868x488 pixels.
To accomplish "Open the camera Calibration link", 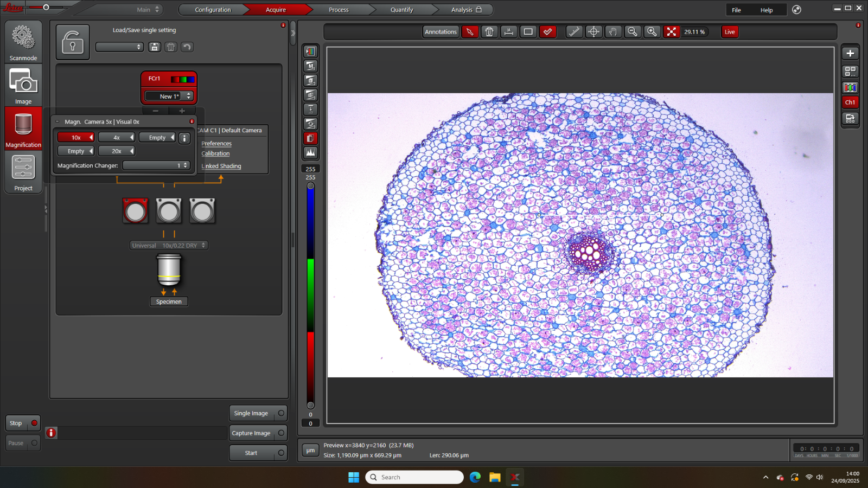I will click(215, 154).
